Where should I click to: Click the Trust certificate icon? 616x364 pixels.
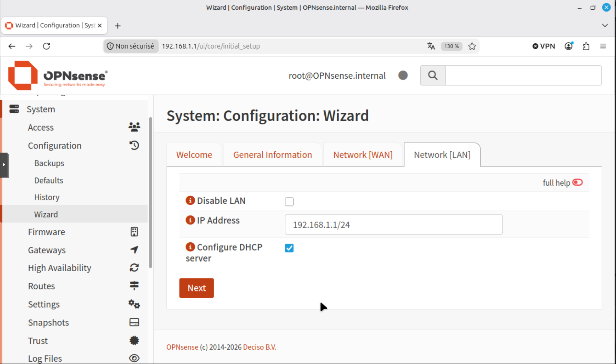click(134, 340)
